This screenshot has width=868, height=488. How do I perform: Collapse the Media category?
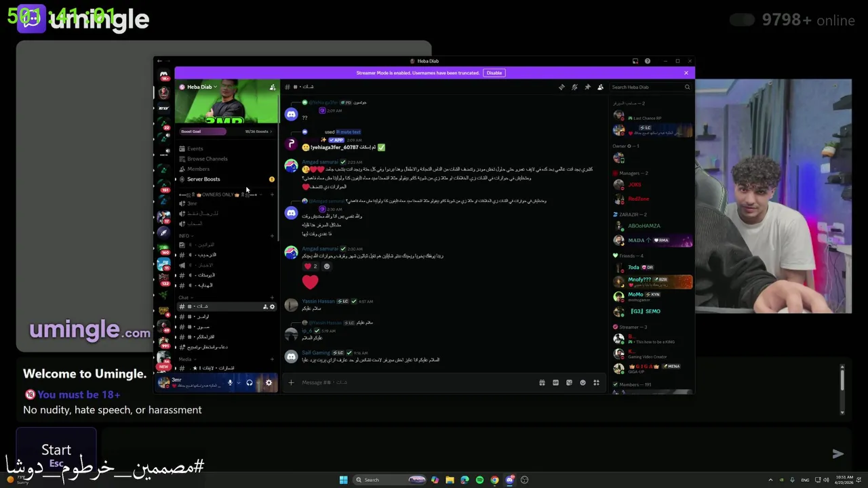pos(186,359)
